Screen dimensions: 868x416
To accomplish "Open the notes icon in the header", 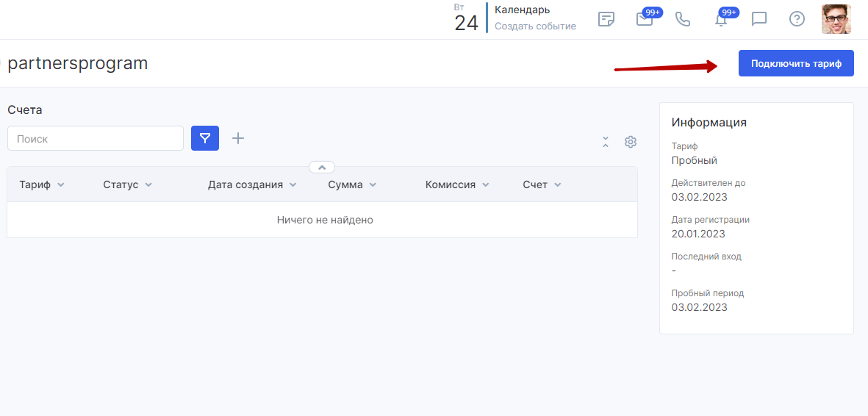I will 606,19.
